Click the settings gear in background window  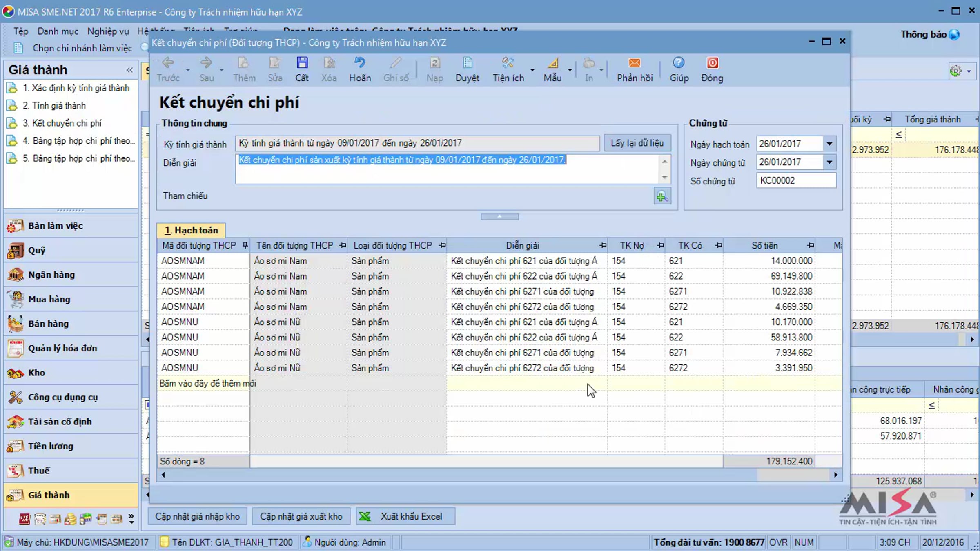point(955,71)
